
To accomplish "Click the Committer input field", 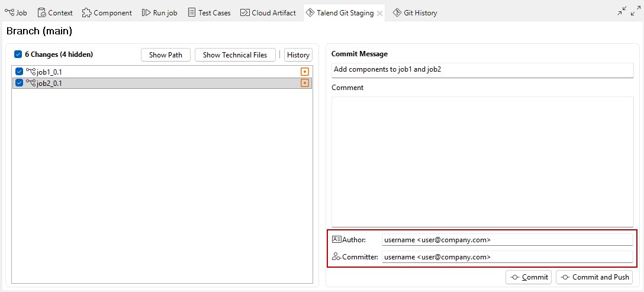I will tap(508, 257).
